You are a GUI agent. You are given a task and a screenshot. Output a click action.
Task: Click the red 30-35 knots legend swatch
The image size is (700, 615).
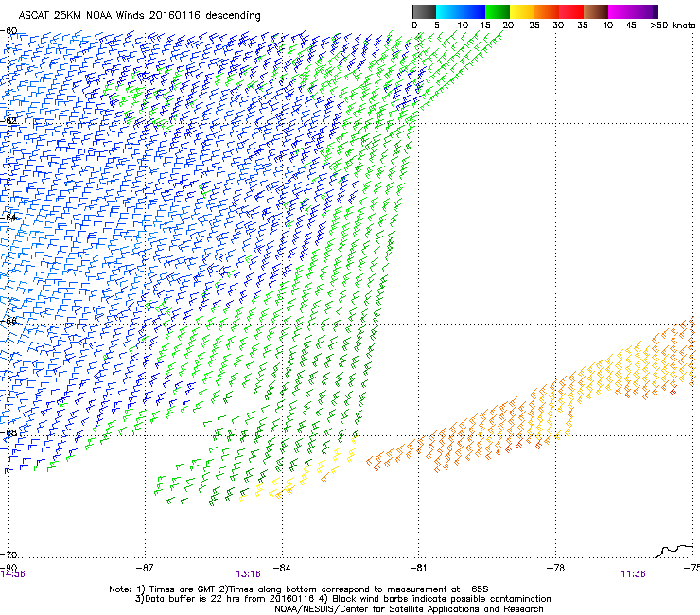(571, 11)
